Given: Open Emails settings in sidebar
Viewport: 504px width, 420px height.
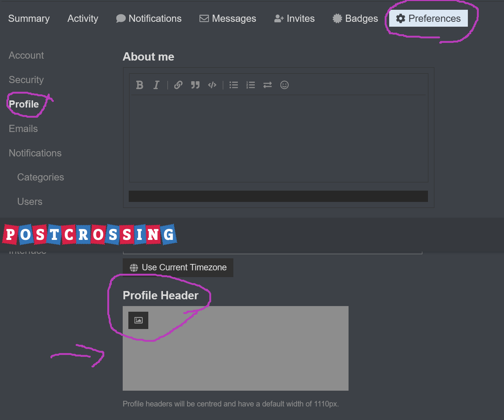Looking at the screenshot, I should pyautogui.click(x=23, y=129).
